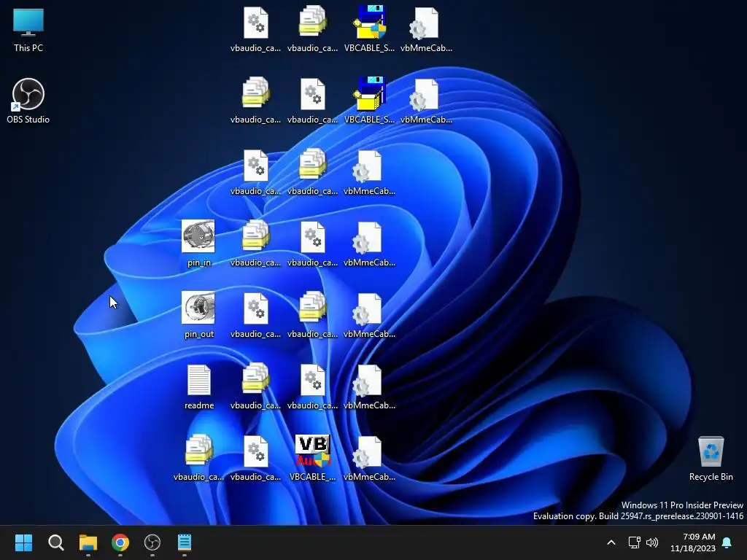This screenshot has width=747, height=560.
Task: Open notifications via the bell icon
Action: 727,542
